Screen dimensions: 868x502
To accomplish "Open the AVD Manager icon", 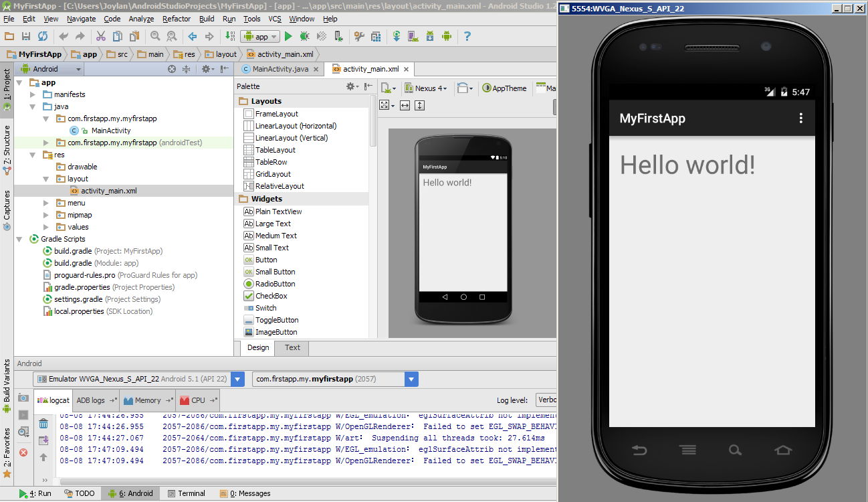I will (413, 36).
